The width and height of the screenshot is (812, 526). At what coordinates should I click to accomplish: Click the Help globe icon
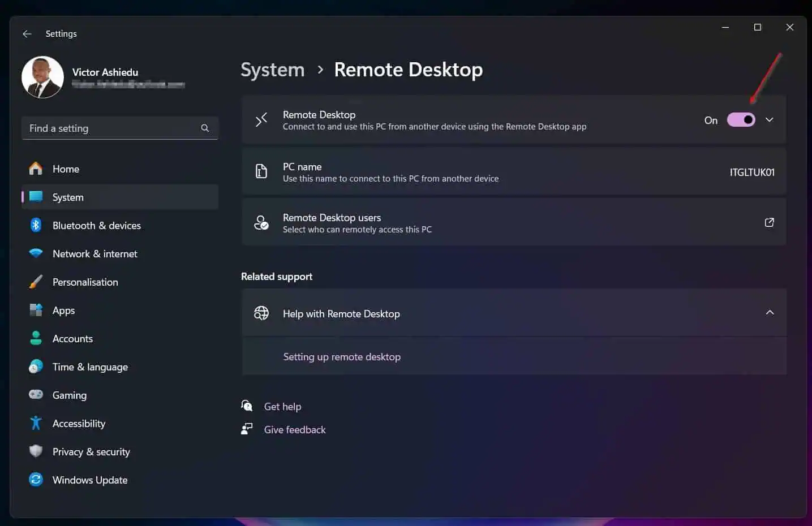[261, 313]
